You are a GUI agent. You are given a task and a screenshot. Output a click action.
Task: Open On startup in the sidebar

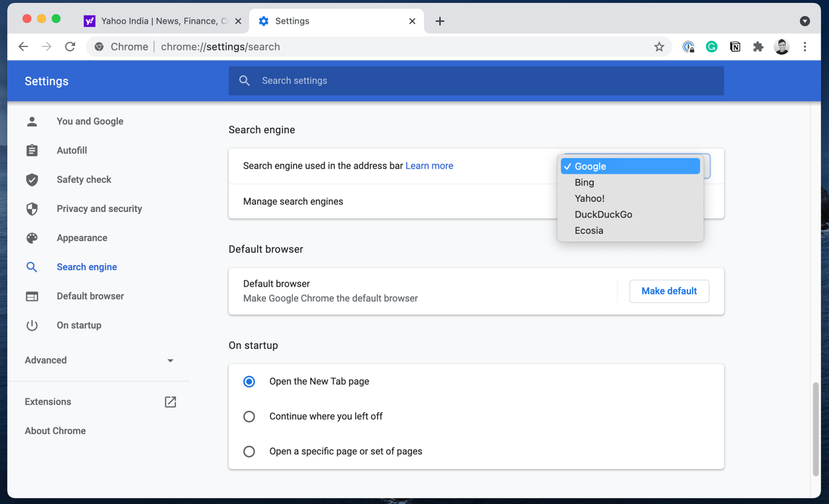[79, 325]
